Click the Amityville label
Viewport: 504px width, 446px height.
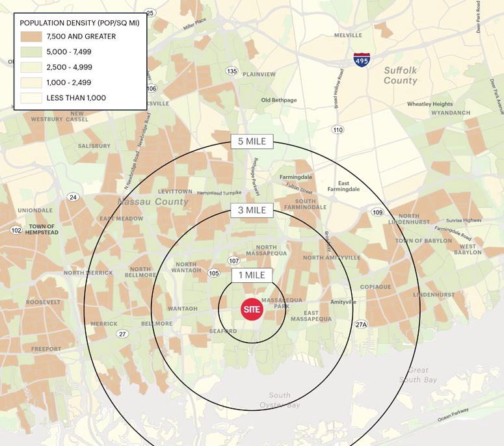click(x=343, y=302)
